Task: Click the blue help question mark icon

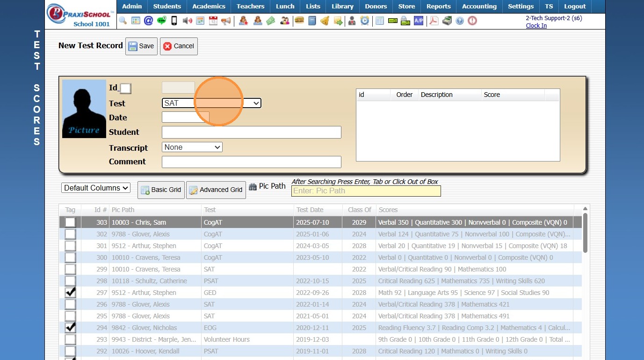Action: [x=460, y=21]
